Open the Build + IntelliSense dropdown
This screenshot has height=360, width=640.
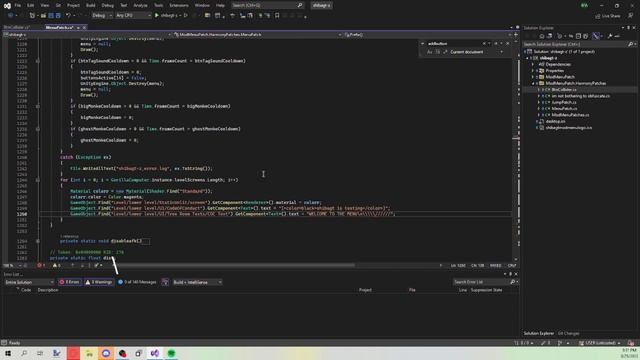pyautogui.click(x=197, y=282)
